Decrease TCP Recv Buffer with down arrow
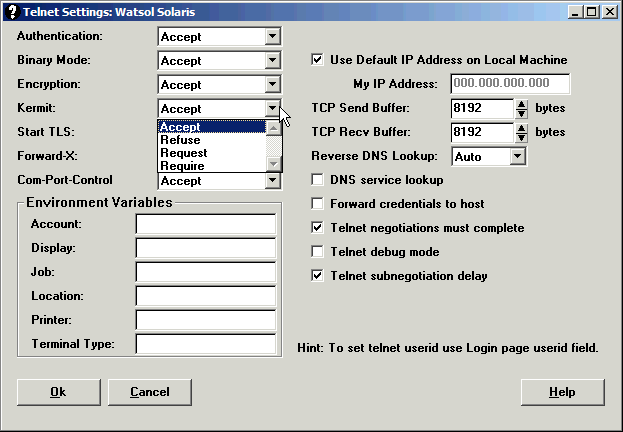This screenshot has height=432, width=623. pyautogui.click(x=521, y=137)
